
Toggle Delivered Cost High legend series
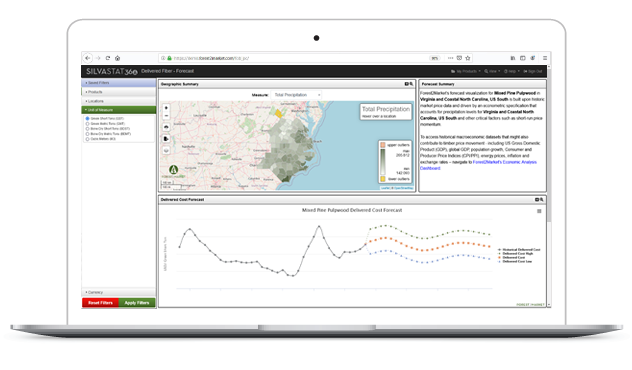(x=516, y=254)
